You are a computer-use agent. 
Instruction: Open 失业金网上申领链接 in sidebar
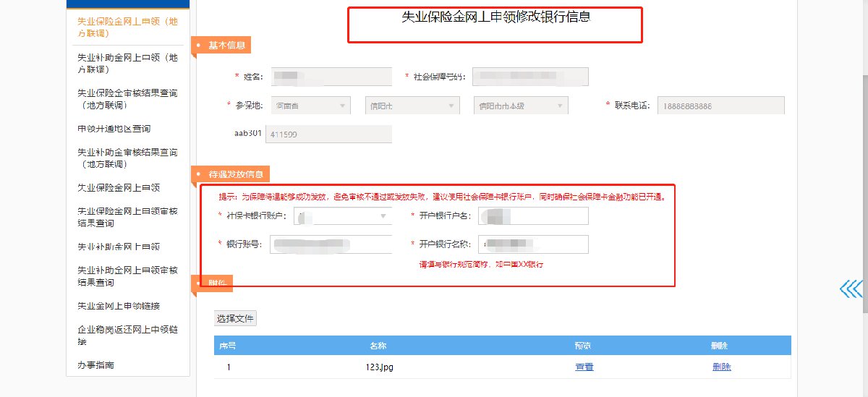pos(119,306)
